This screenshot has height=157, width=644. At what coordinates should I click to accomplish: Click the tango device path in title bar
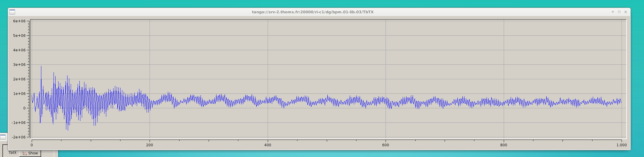[x=313, y=12]
